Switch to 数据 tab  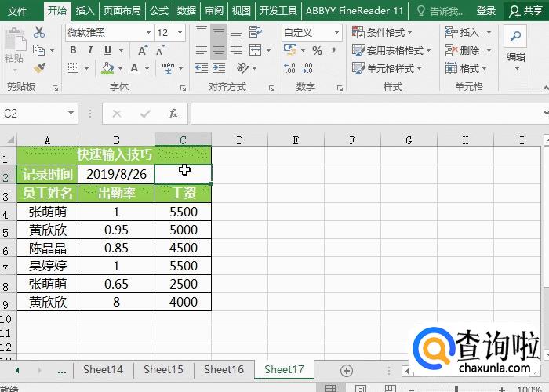click(187, 11)
